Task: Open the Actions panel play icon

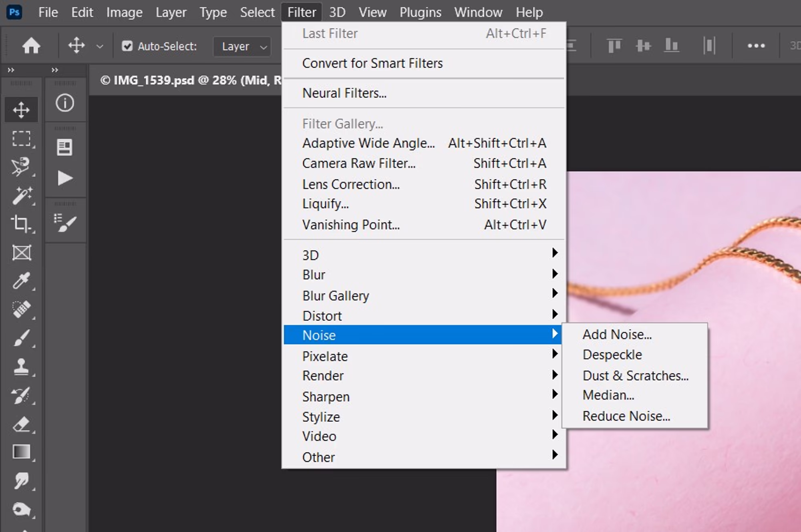Action: point(64,178)
